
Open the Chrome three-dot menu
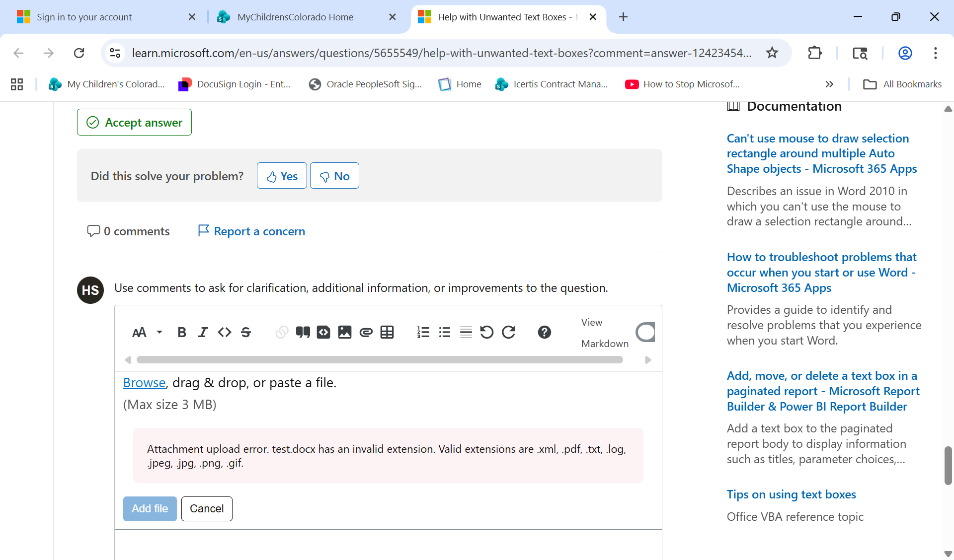pos(935,53)
